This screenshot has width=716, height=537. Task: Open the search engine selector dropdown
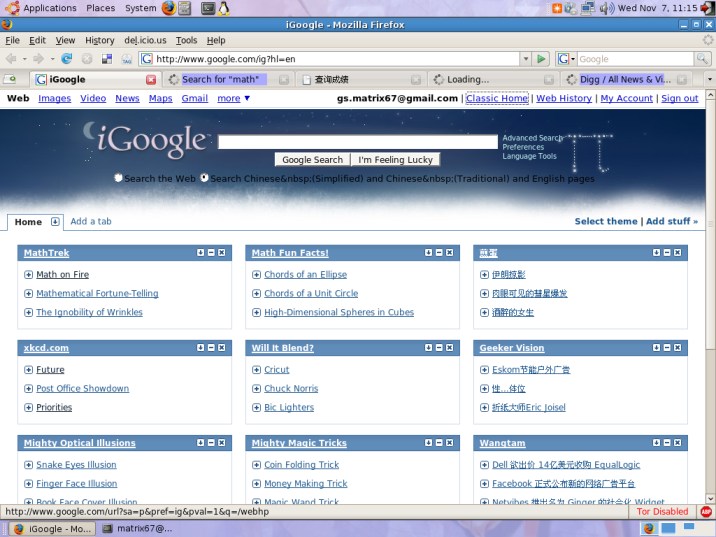(x=566, y=58)
